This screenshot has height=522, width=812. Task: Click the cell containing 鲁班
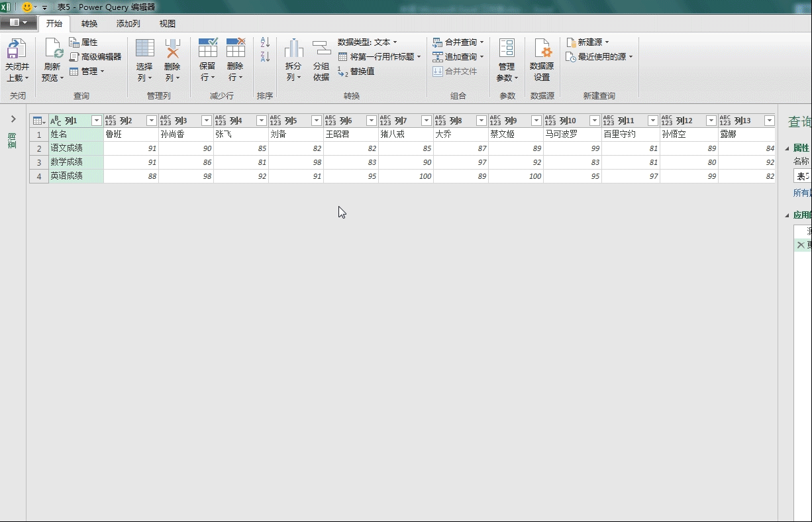tap(131, 134)
